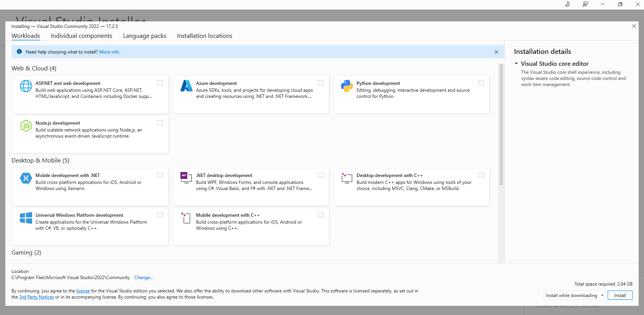This screenshot has height=315, width=644.
Task: Click the Xamarin Mobile .NET icon
Action: click(x=26, y=178)
